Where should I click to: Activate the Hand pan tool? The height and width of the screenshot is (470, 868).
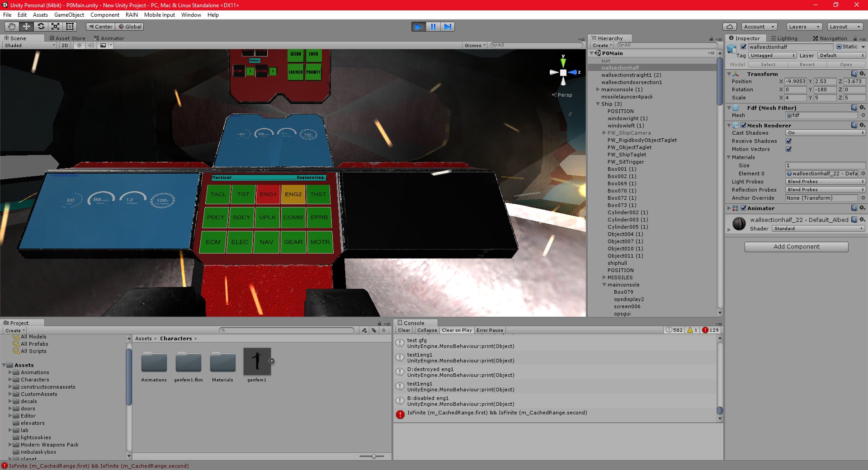[11, 26]
